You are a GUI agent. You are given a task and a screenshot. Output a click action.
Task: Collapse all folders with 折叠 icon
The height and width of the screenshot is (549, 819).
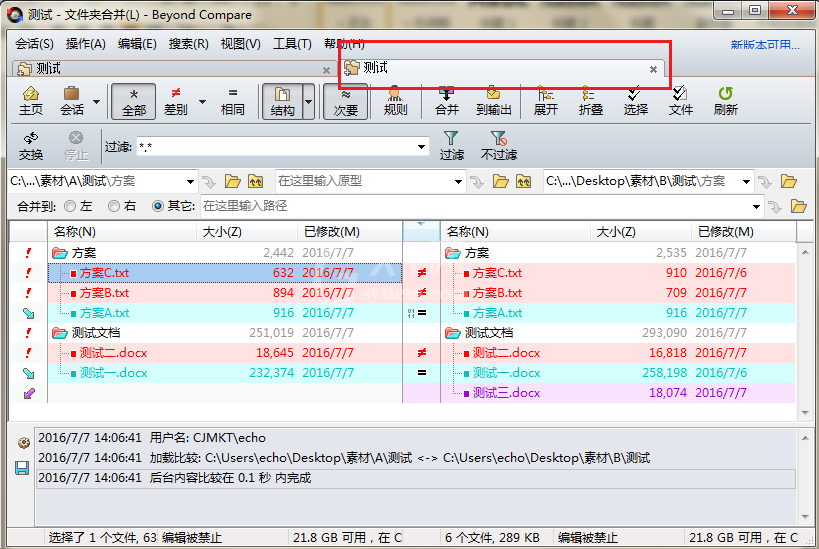[591, 101]
